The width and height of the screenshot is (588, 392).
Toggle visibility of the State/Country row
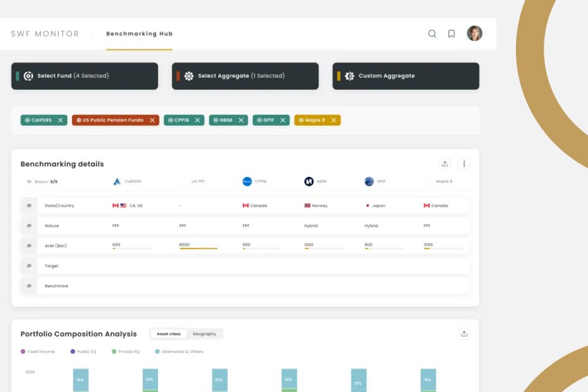[29, 205]
